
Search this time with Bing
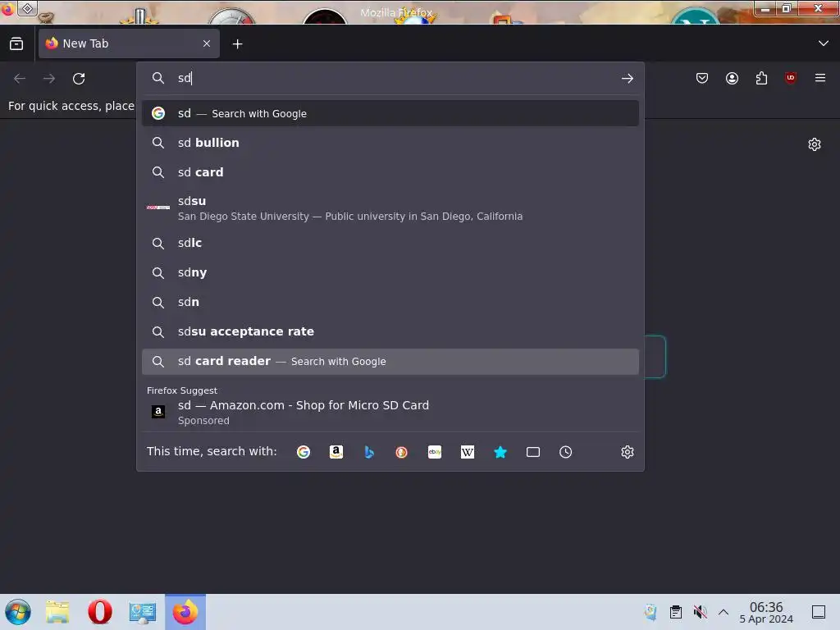coord(368,452)
